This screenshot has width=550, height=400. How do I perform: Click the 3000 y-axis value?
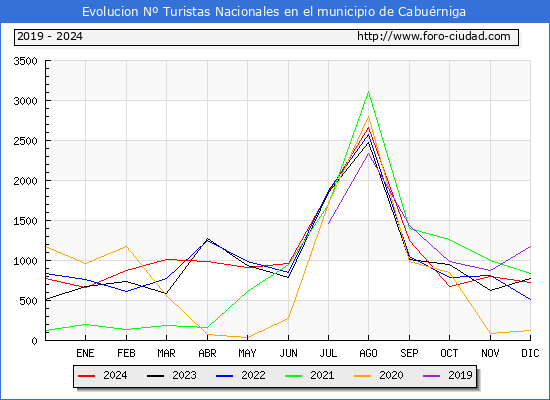coord(25,101)
